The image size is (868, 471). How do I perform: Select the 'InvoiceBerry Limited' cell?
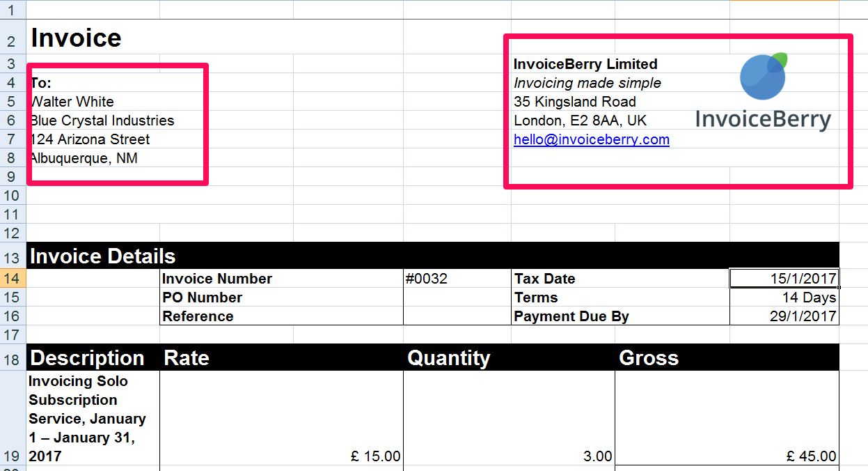[585, 64]
